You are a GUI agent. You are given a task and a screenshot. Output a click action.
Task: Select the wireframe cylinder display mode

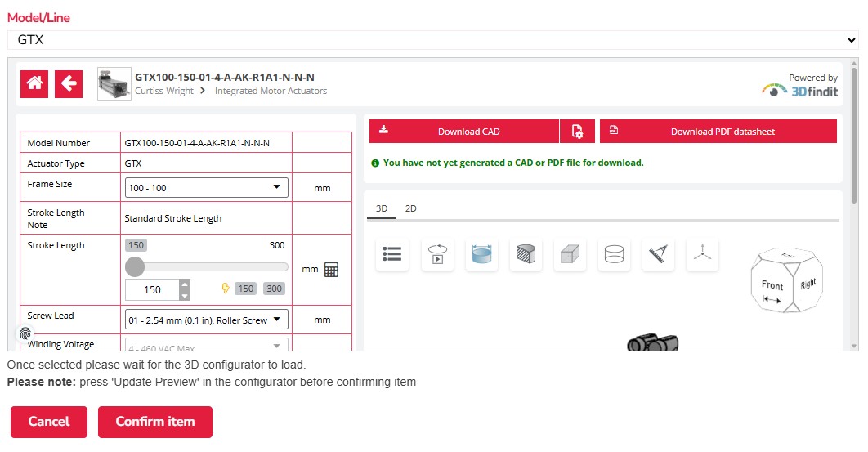click(x=614, y=254)
